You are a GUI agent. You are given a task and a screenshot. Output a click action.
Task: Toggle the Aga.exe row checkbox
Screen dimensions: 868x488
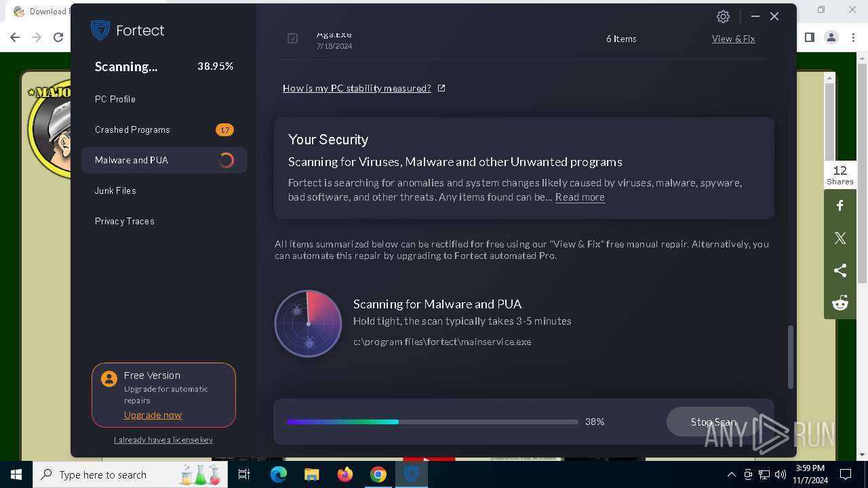(292, 39)
